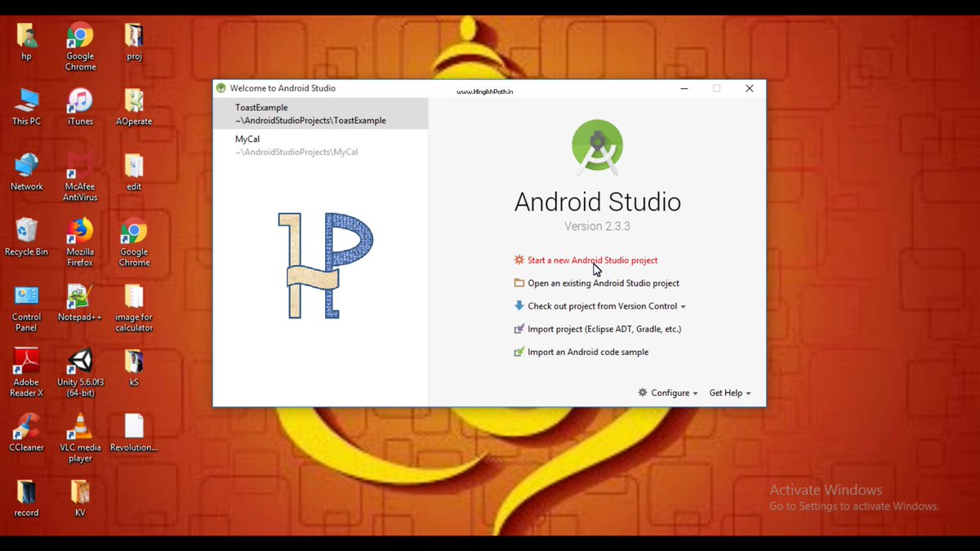Image resolution: width=980 pixels, height=551 pixels.
Task: Open the record folder icon
Action: point(27,492)
